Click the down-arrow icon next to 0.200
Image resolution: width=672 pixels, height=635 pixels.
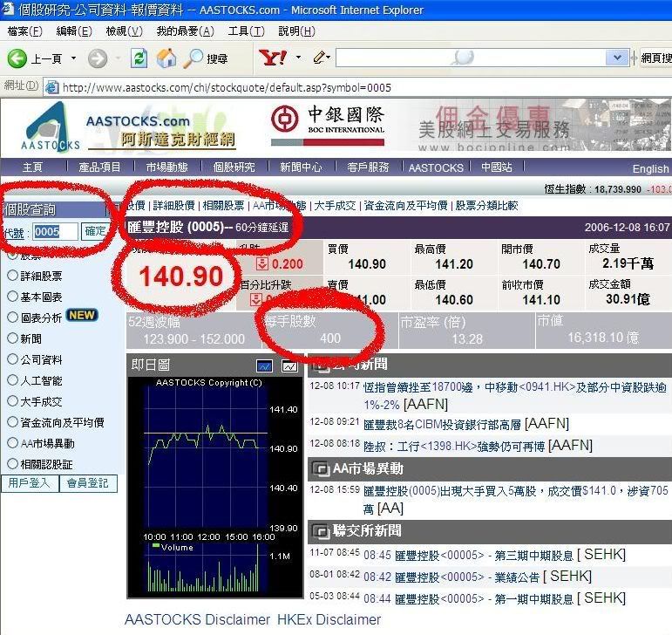point(261,263)
